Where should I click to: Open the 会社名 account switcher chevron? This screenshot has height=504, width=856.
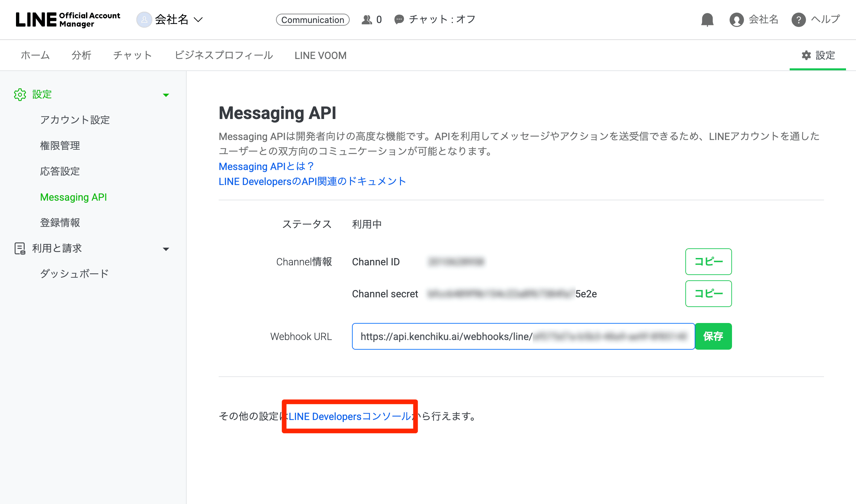click(198, 20)
